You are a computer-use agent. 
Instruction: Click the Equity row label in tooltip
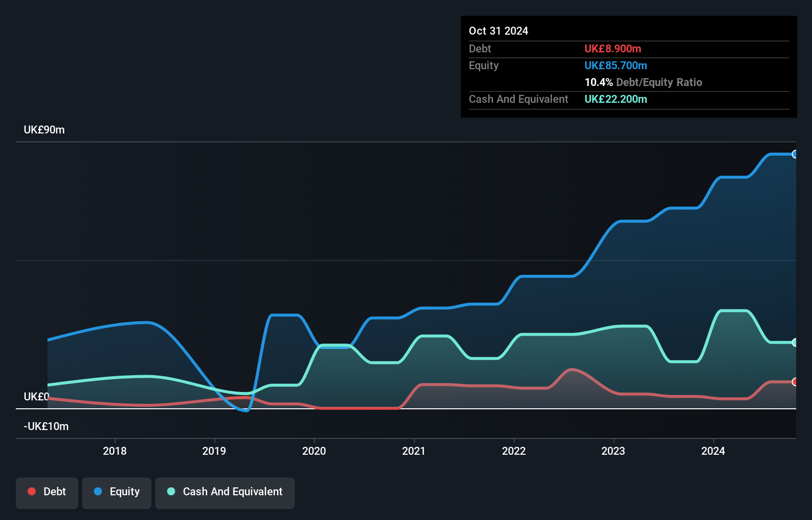click(484, 65)
